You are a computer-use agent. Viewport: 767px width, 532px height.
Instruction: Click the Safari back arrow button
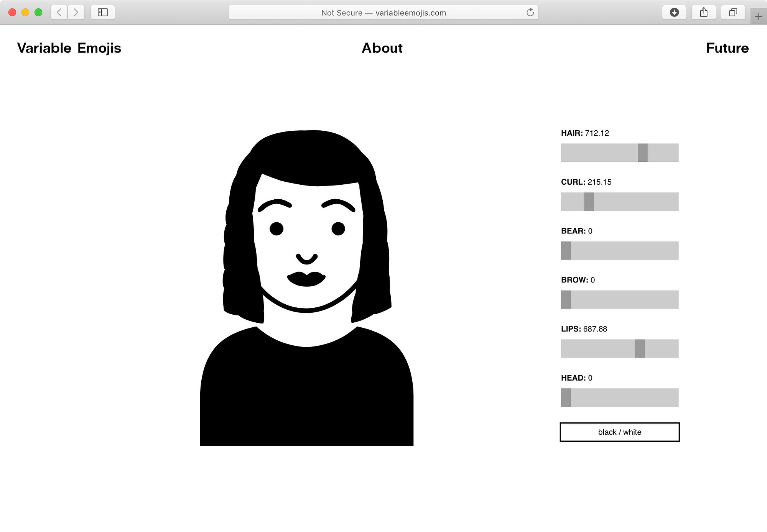pyautogui.click(x=59, y=12)
